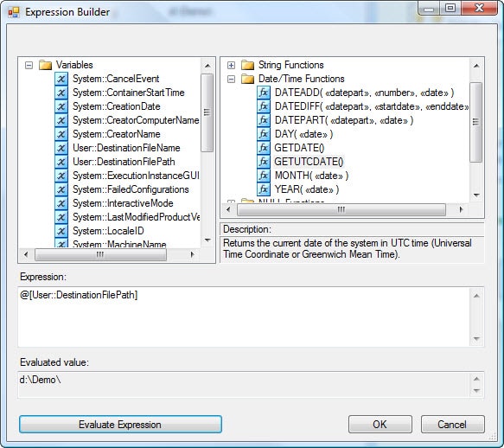Click inside the Expression text box
Screen dimensions: 504x448
click(x=245, y=317)
